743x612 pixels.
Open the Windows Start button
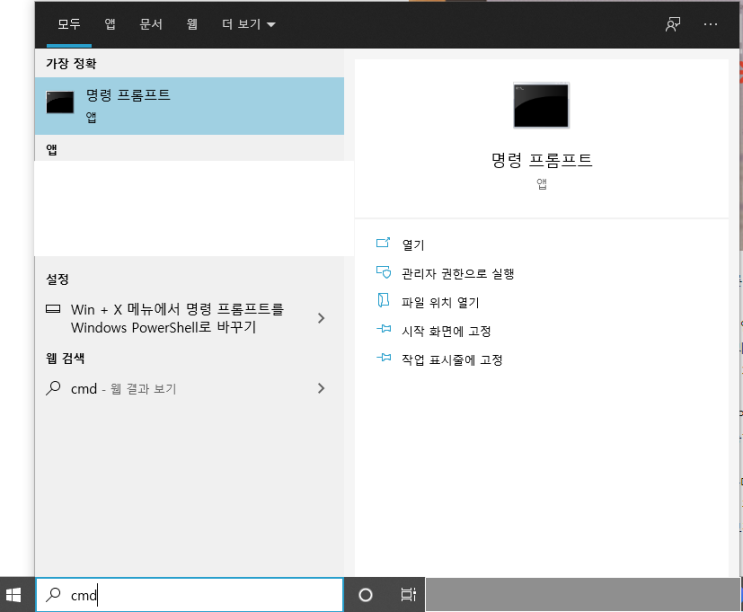tap(13, 595)
